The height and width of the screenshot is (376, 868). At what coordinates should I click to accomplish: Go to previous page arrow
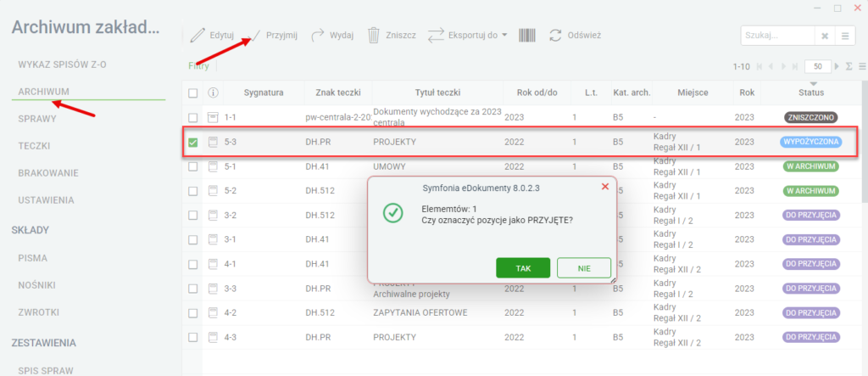pyautogui.click(x=770, y=66)
